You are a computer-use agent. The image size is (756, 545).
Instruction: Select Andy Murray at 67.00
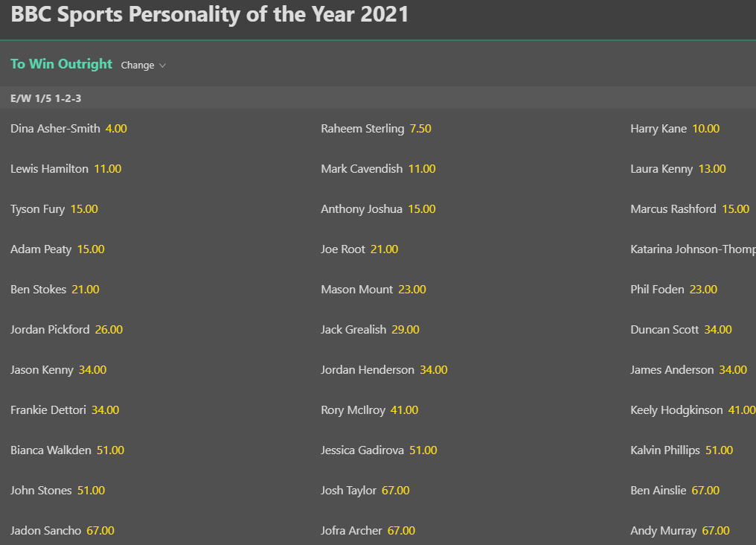[715, 531]
